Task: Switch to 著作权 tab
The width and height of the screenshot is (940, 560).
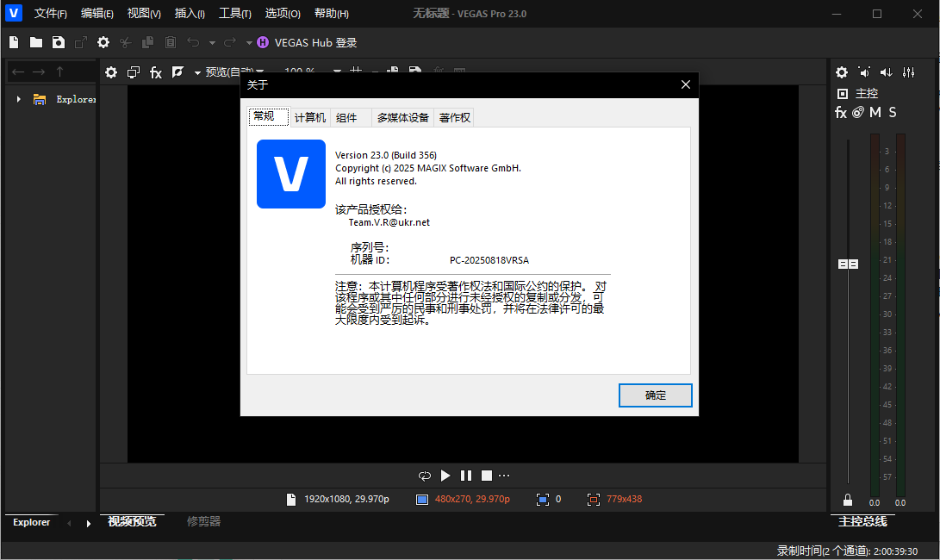Action: pos(454,117)
